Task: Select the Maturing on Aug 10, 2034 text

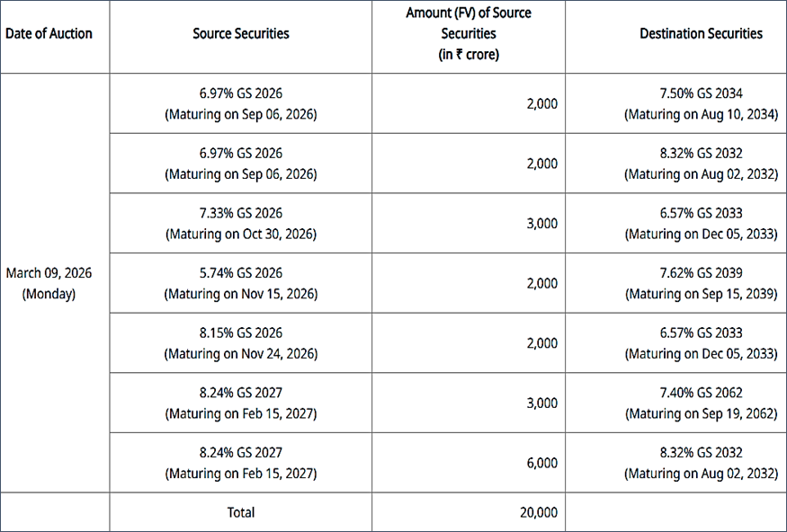Action: click(701, 114)
